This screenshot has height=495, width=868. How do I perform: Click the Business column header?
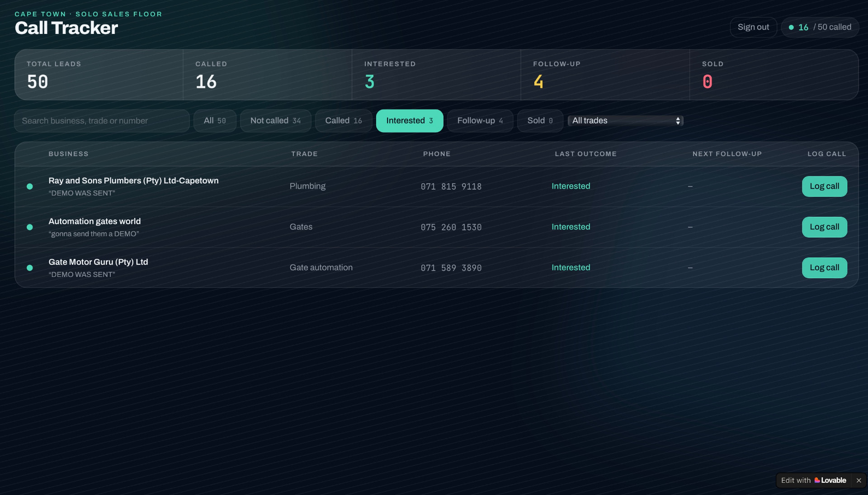click(68, 154)
